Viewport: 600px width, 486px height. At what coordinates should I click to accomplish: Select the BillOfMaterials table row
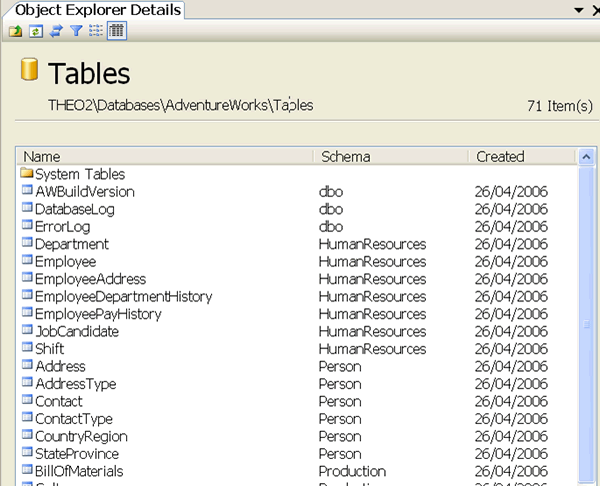tap(297, 471)
